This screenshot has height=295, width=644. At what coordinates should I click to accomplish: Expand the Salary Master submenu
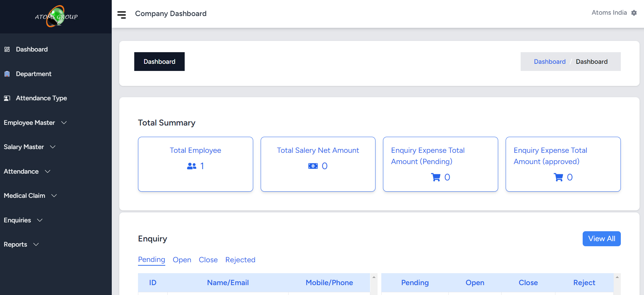(30, 147)
